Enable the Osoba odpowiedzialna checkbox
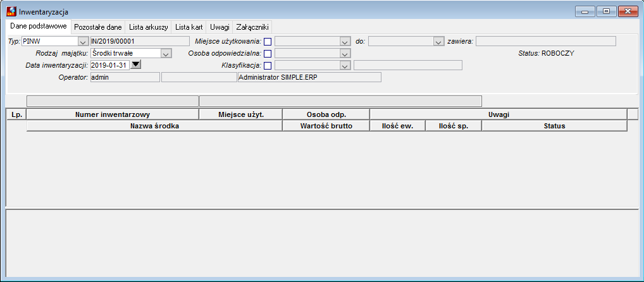 pyautogui.click(x=268, y=53)
